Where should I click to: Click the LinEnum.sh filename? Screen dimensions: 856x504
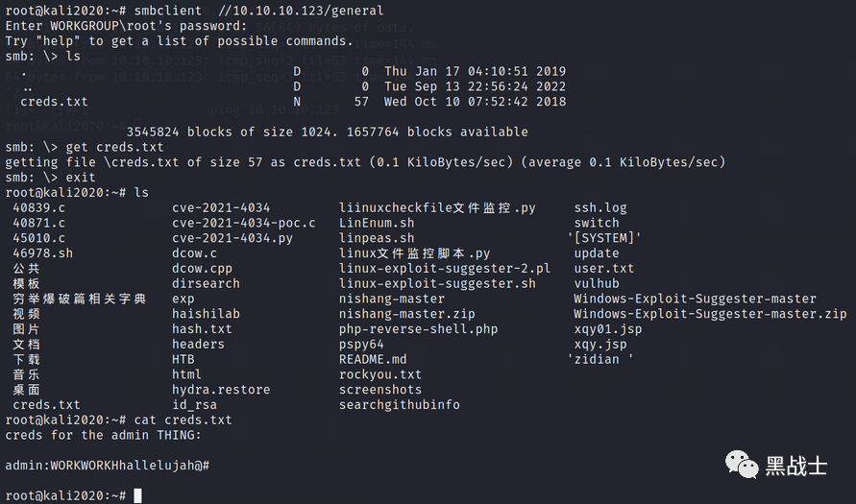pyautogui.click(x=377, y=223)
